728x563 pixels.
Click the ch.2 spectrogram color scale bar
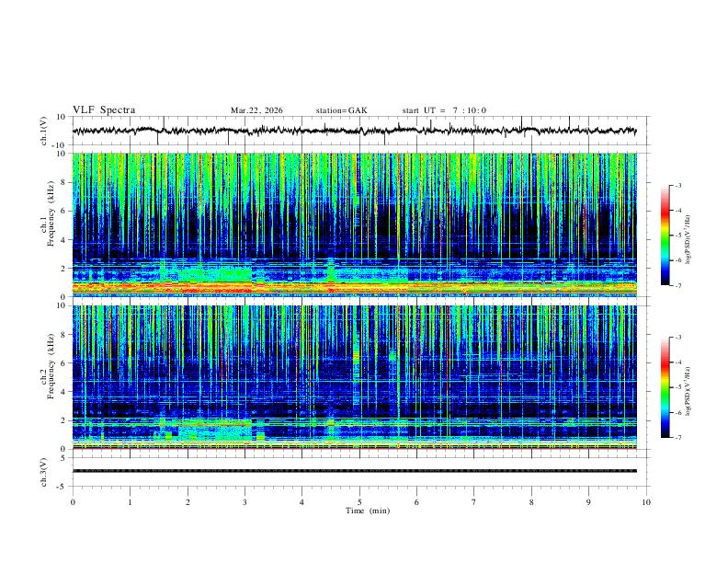tap(665, 387)
